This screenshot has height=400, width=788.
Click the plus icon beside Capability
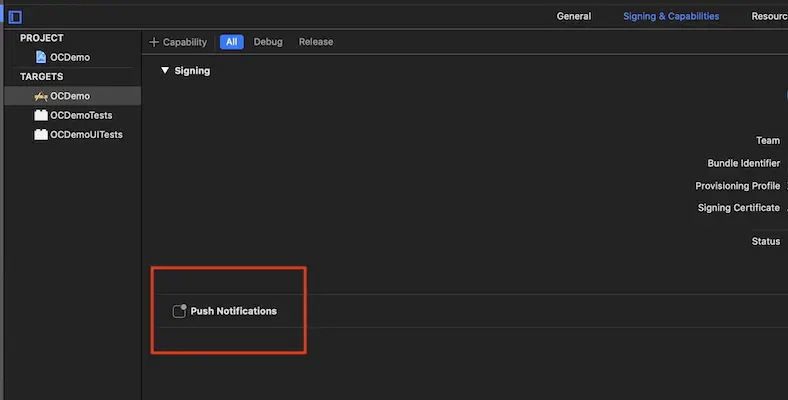(x=154, y=42)
